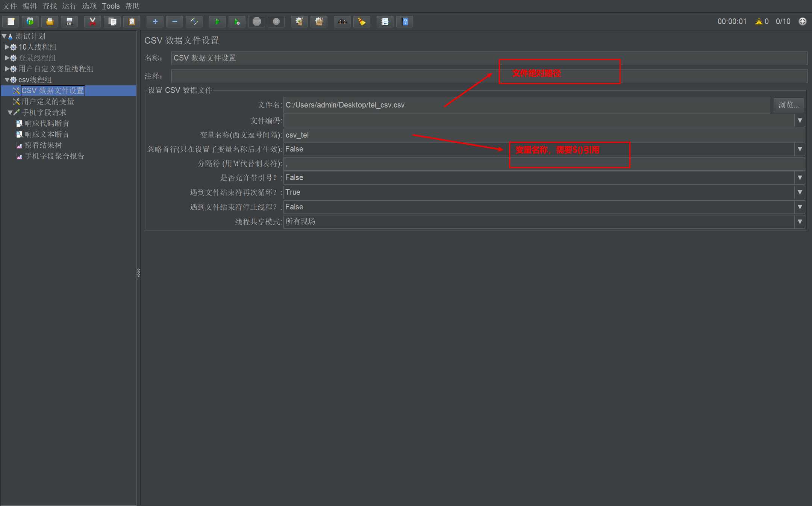Open the 文件编码 dropdown
The width and height of the screenshot is (812, 506).
pos(800,121)
